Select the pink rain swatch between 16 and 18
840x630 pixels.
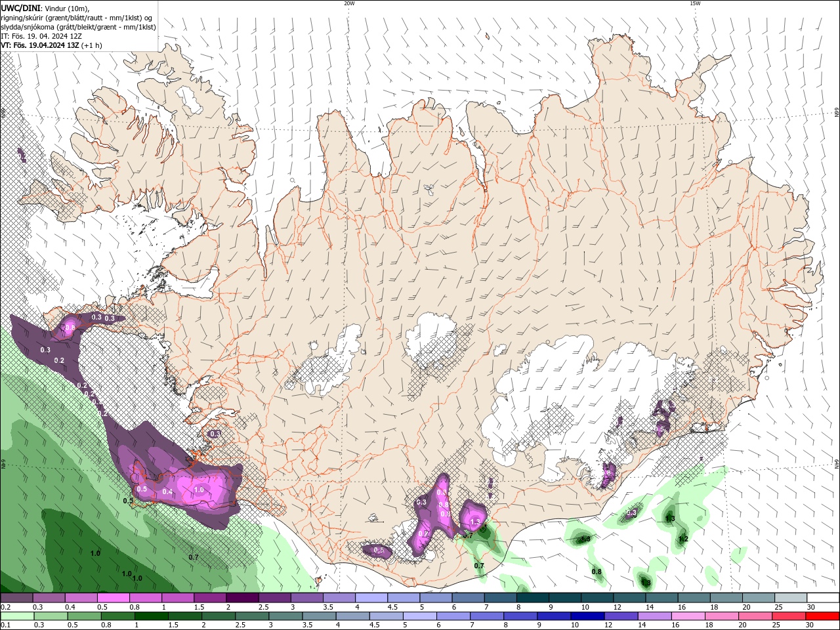[x=688, y=616]
